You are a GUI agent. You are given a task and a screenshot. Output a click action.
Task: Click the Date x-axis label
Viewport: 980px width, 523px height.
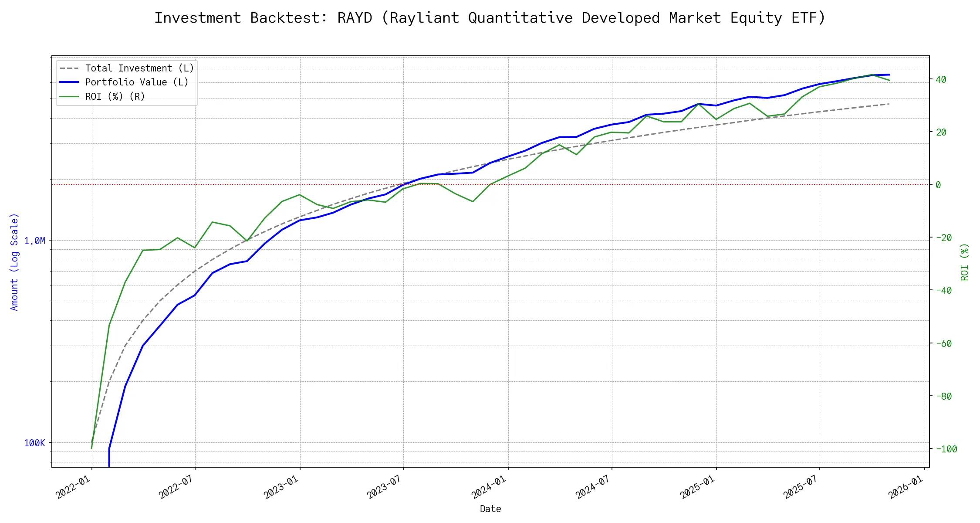490,509
